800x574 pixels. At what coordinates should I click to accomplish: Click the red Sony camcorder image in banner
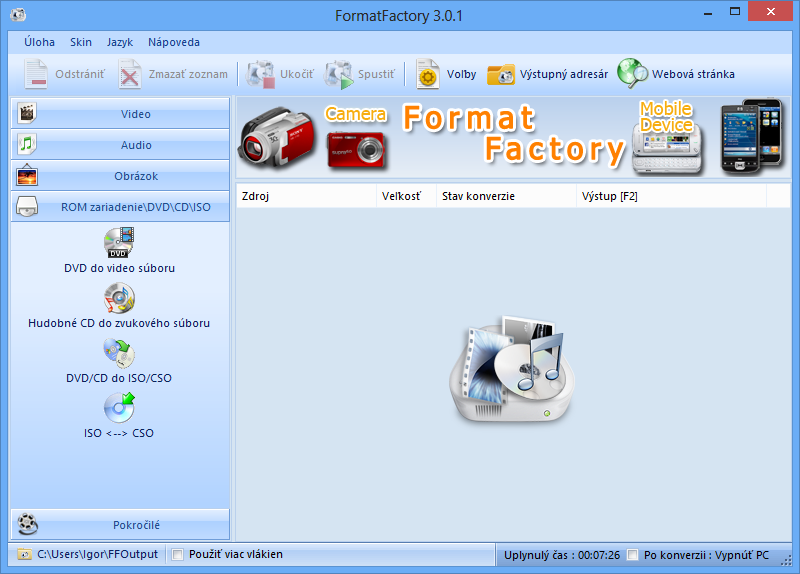(x=277, y=138)
